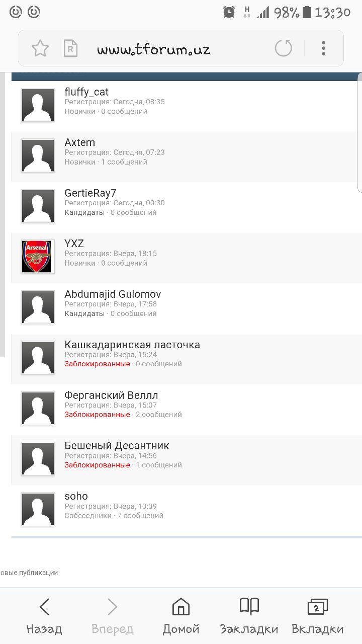Tap the reader mode icon
362x644 pixels.
(x=71, y=48)
